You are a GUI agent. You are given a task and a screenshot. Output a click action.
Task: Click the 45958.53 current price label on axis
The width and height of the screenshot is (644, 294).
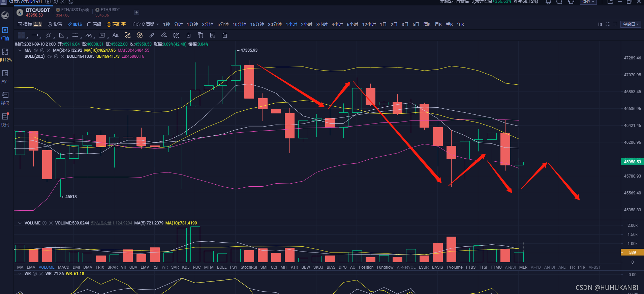coord(632,162)
